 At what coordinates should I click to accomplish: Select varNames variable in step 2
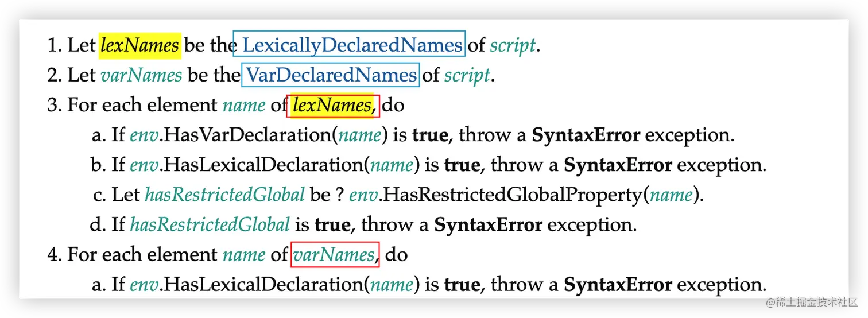pos(141,75)
